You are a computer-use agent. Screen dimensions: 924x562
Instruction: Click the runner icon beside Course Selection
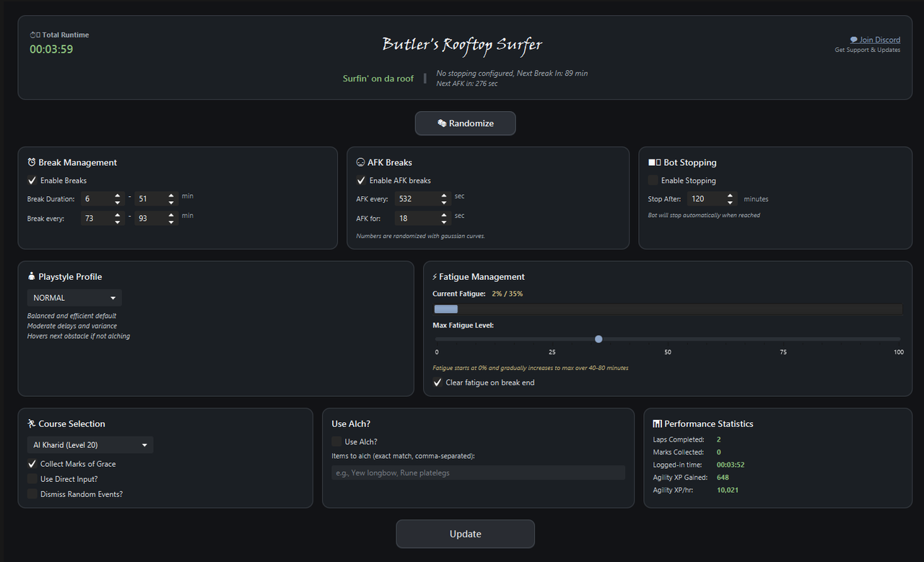point(32,423)
